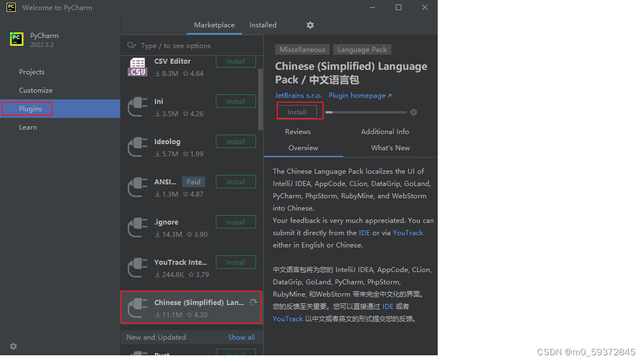Click the plugin install progress bar
The width and height of the screenshot is (644, 362).
coord(366,112)
